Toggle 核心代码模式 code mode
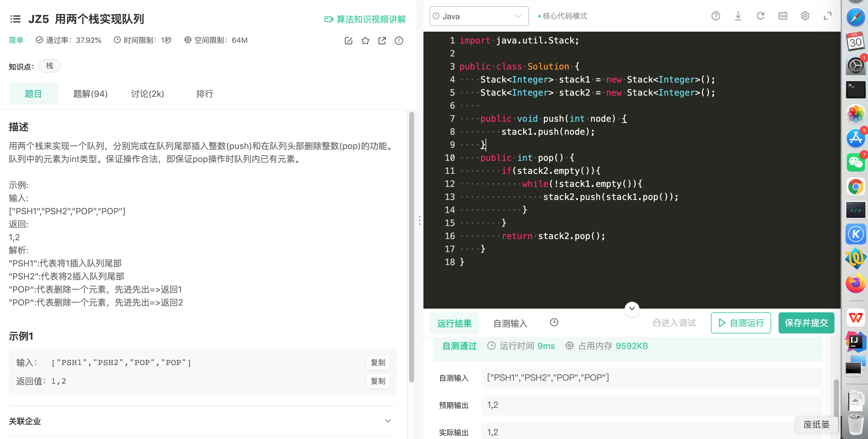The image size is (868, 439). click(563, 16)
